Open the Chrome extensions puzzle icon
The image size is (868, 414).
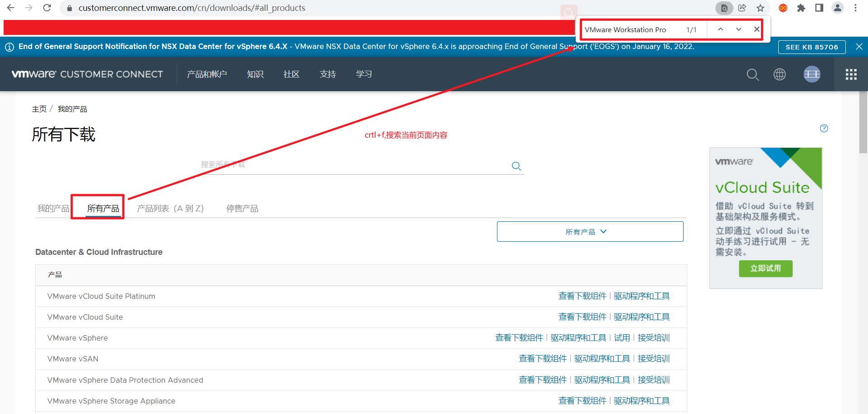point(801,8)
